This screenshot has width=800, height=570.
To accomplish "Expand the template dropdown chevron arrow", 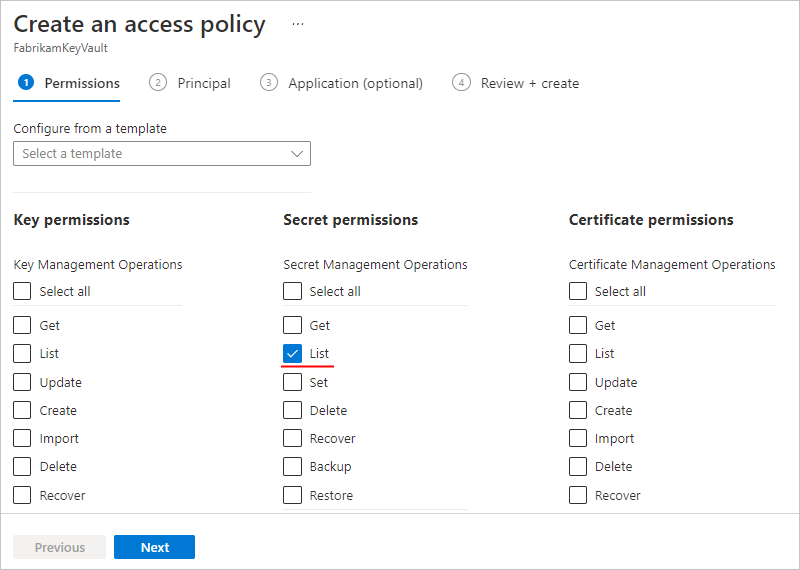I will pos(297,154).
